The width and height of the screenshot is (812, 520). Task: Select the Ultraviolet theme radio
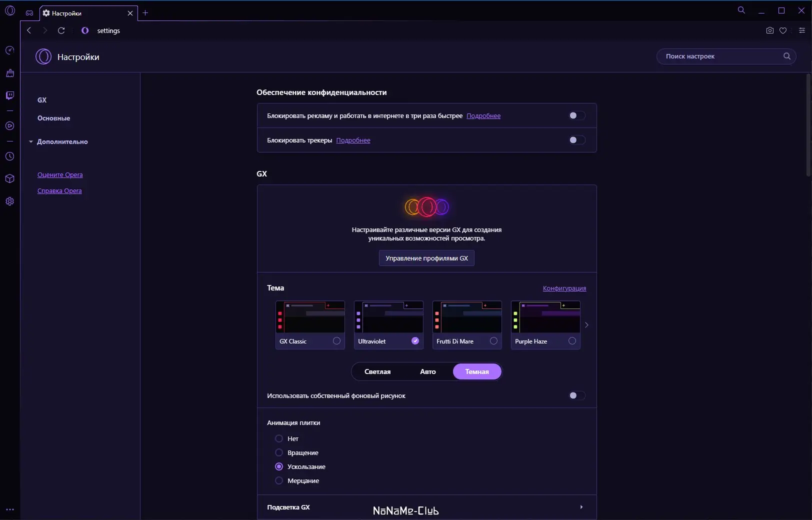coord(415,341)
